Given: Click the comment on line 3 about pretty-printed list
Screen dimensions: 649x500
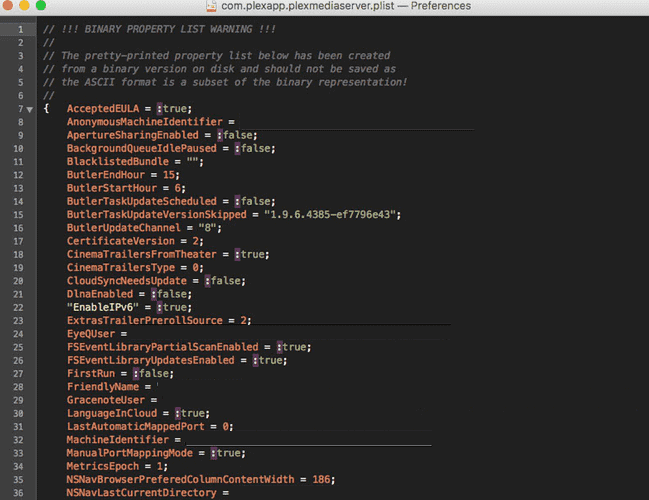Looking at the screenshot, I should click(217, 55).
